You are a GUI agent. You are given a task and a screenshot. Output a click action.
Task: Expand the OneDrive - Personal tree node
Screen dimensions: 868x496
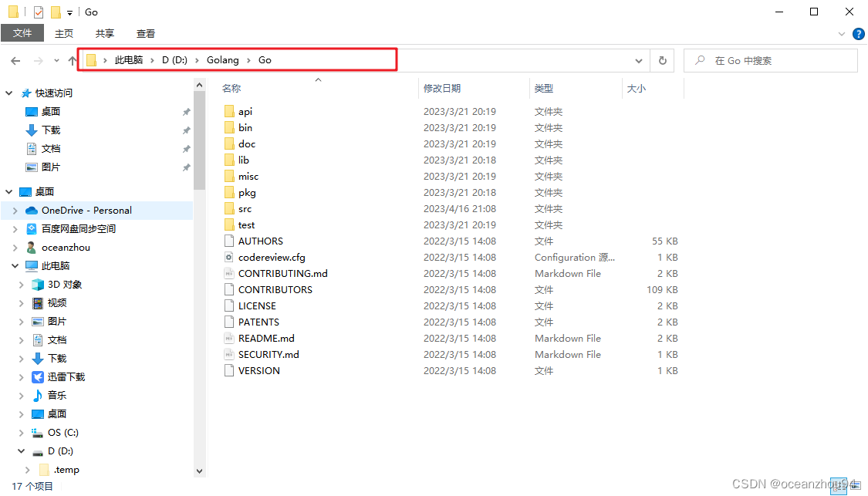click(x=15, y=210)
